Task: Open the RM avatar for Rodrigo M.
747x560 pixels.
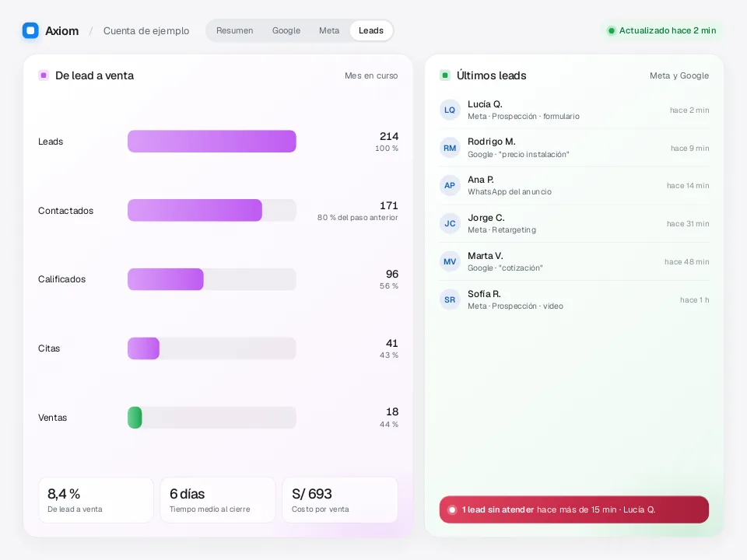Action: coord(450,148)
